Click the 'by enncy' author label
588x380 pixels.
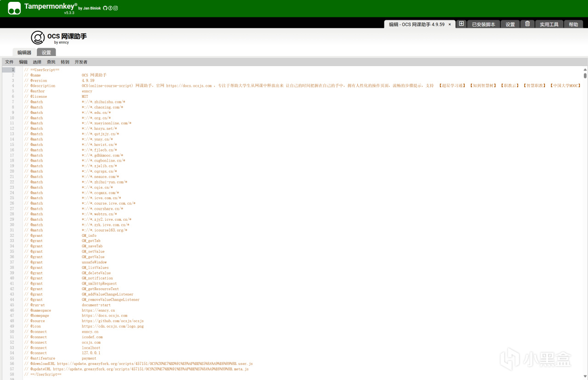pyautogui.click(x=61, y=43)
